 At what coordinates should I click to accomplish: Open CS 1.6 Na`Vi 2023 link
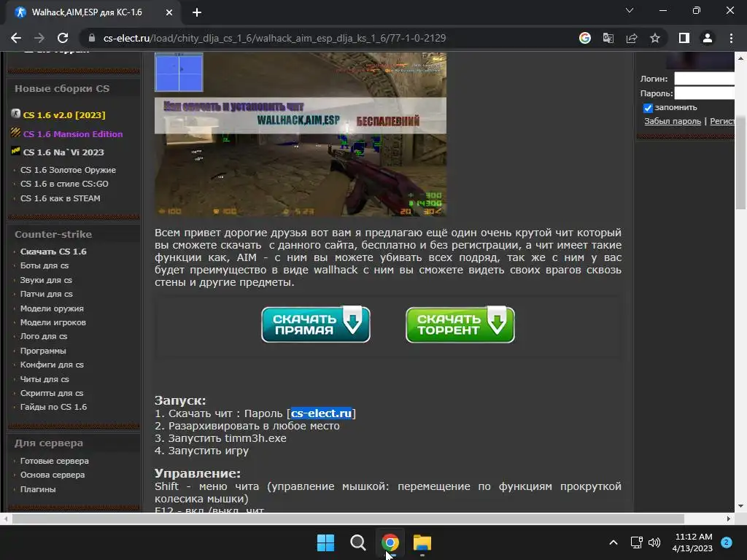pyautogui.click(x=63, y=152)
